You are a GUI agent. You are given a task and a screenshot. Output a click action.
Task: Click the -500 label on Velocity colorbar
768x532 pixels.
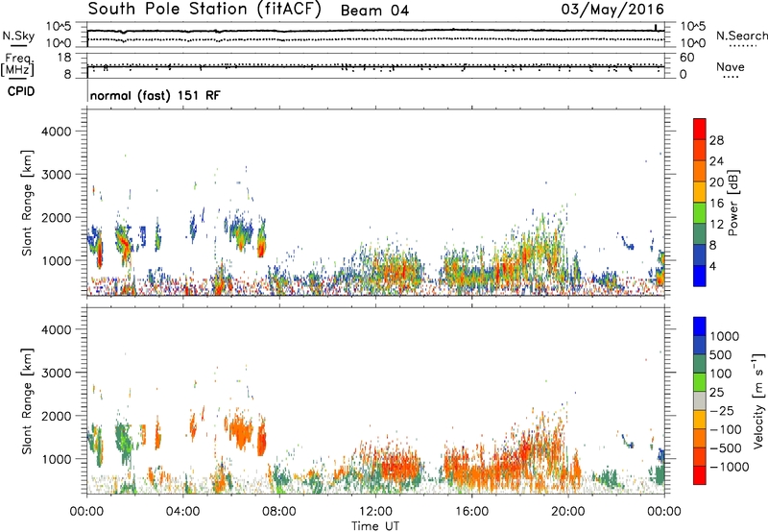726,448
